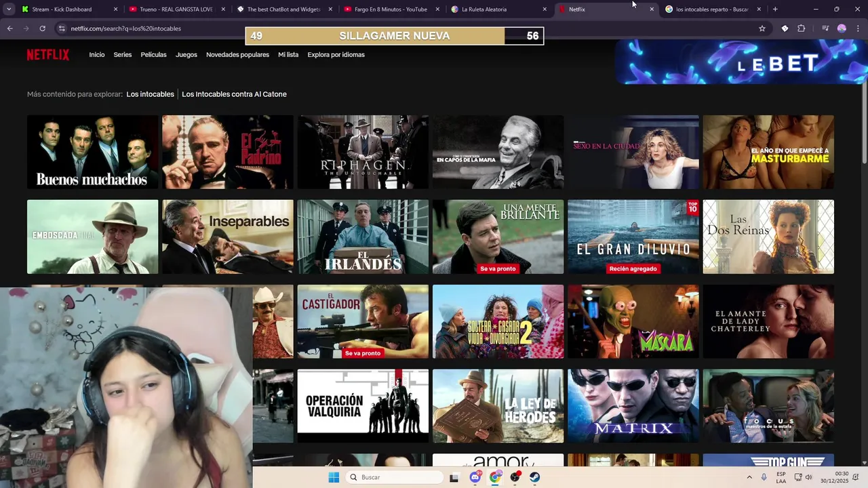Open Mi lista in the Netflix navigation
The image size is (868, 488).
coord(288,55)
